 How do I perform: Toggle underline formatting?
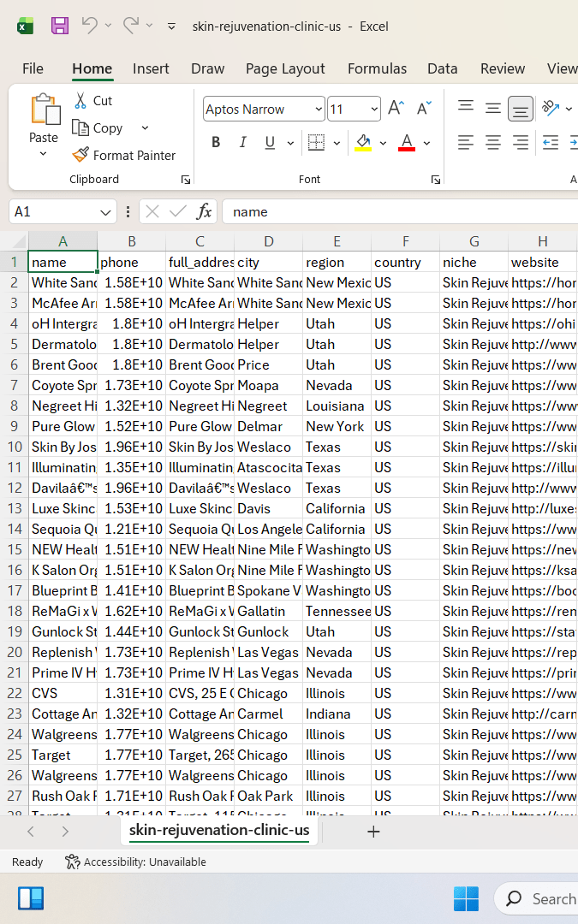270,142
